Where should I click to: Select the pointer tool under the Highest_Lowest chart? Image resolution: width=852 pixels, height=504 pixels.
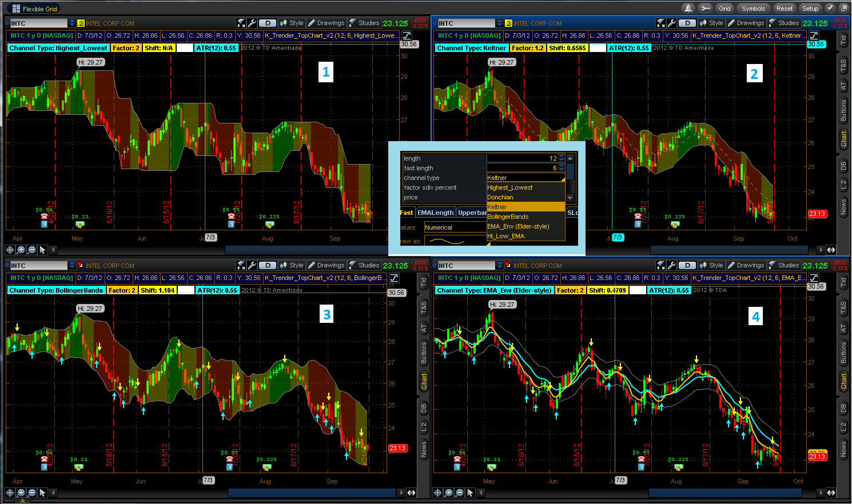(43, 250)
